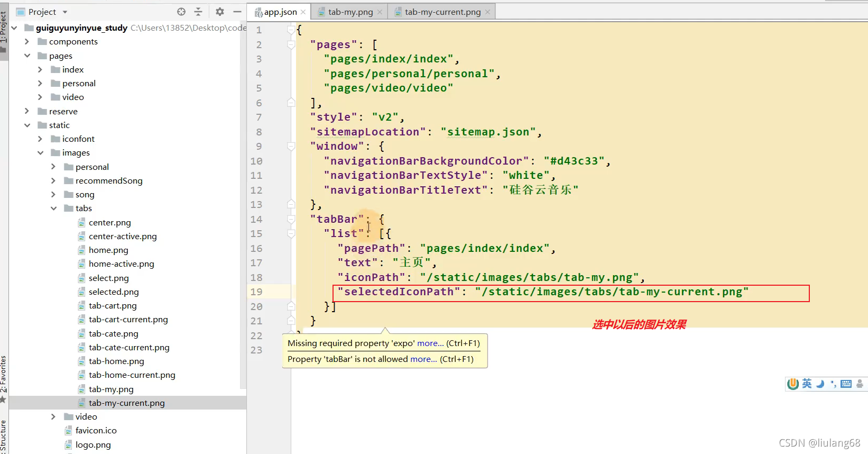Click the collapse all icon in Project panel
The width and height of the screenshot is (868, 454).
pyautogui.click(x=198, y=12)
